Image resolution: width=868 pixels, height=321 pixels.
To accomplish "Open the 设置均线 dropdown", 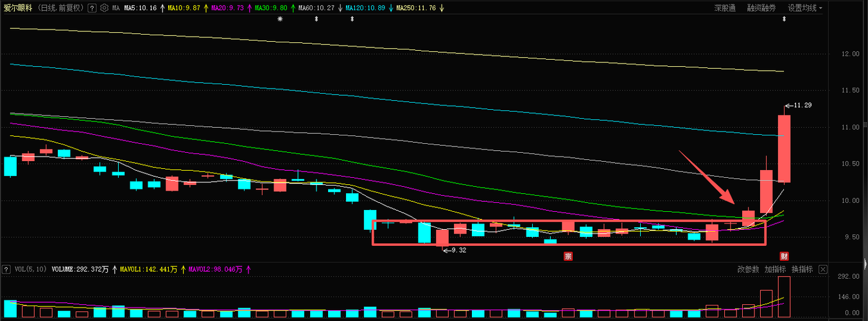I will pyautogui.click(x=806, y=8).
